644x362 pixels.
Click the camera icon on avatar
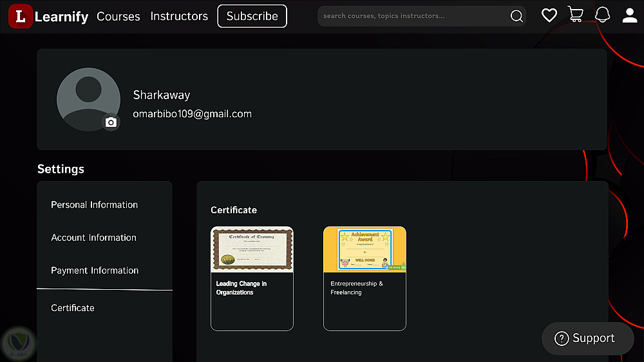tap(111, 122)
